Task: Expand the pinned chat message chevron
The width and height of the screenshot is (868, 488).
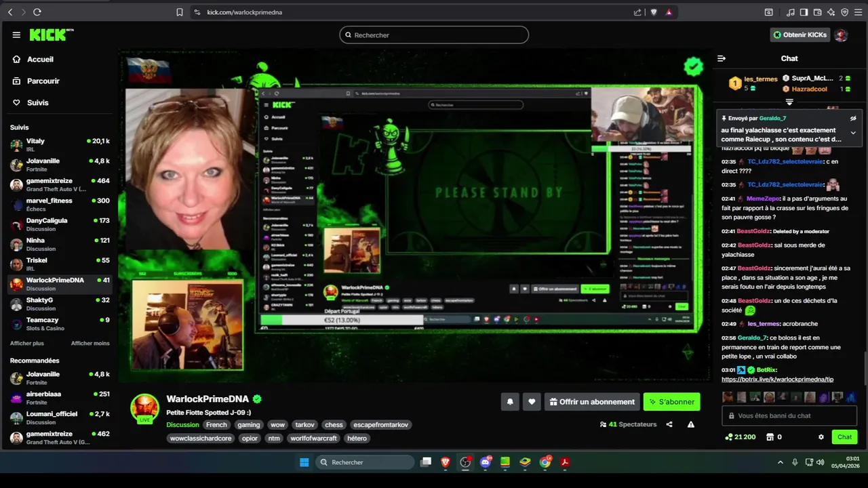Action: pos(853,133)
